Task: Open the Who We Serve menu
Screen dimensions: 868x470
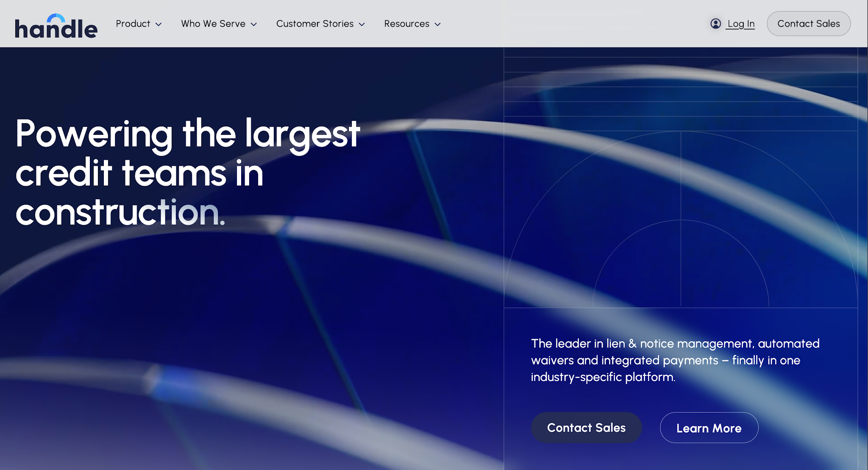Action: click(x=219, y=24)
